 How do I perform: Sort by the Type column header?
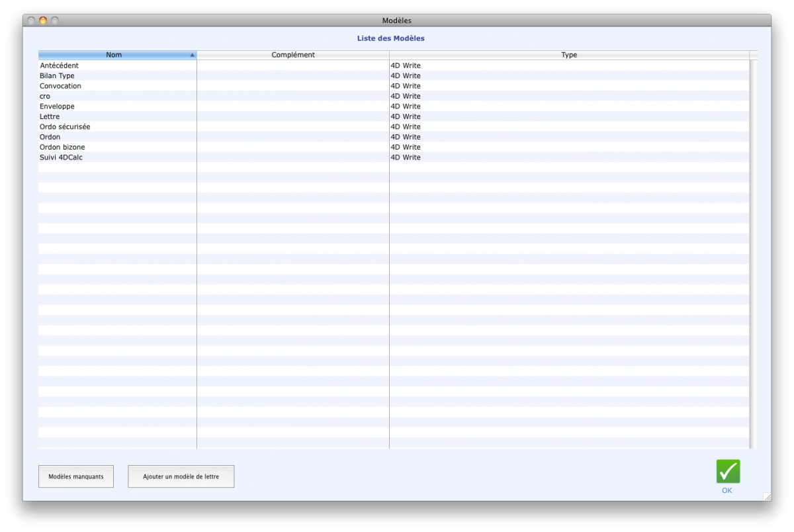click(x=569, y=55)
